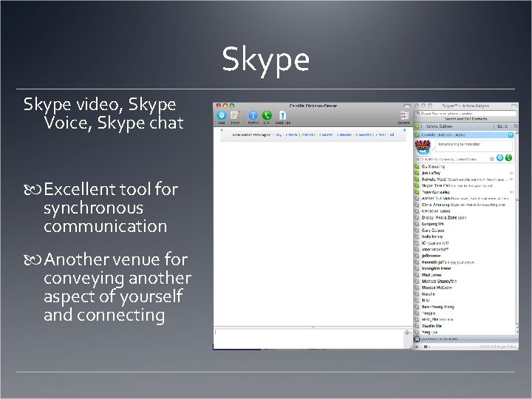Select contact Matt Jones
This screenshot has height=399, width=532.
[464, 275]
